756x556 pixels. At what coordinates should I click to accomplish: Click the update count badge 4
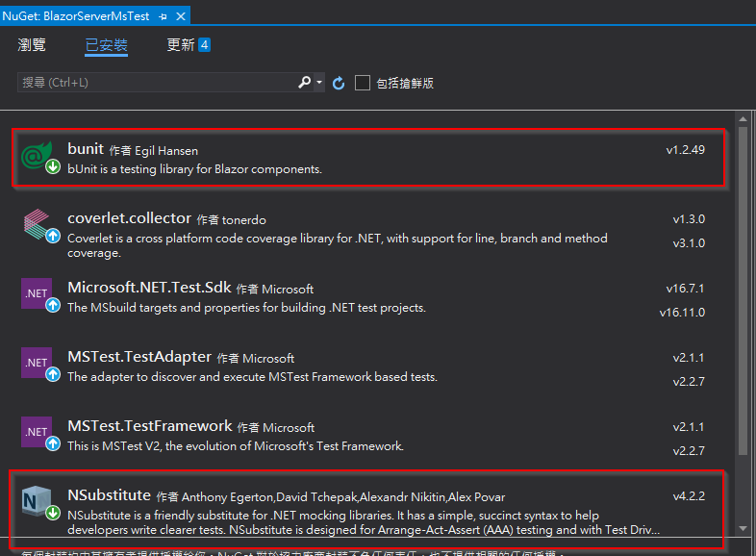[x=205, y=45]
